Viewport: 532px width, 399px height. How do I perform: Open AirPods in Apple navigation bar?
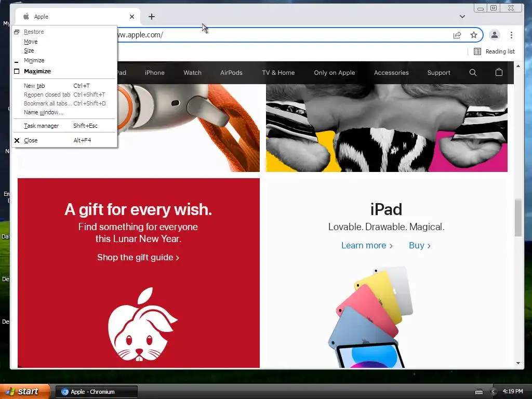pyautogui.click(x=231, y=73)
